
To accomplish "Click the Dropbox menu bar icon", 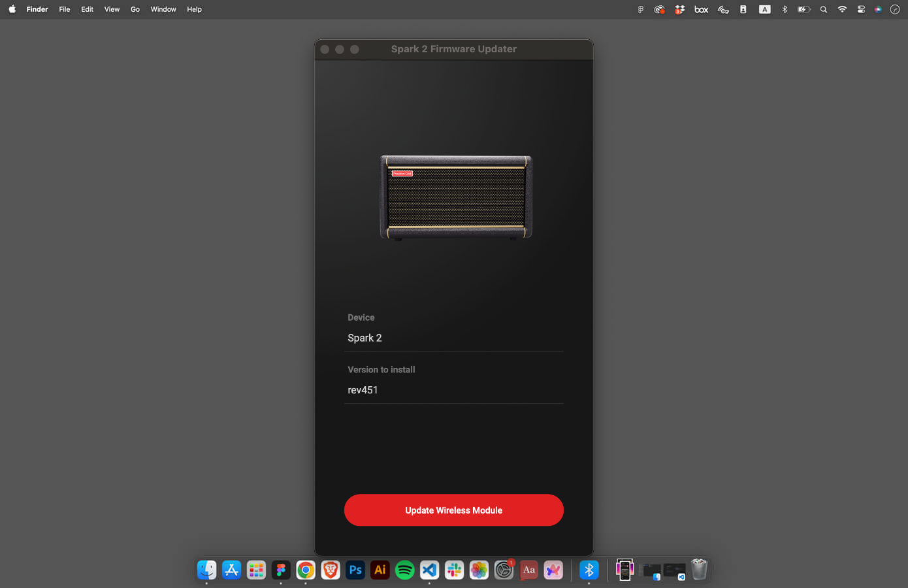I will point(680,9).
